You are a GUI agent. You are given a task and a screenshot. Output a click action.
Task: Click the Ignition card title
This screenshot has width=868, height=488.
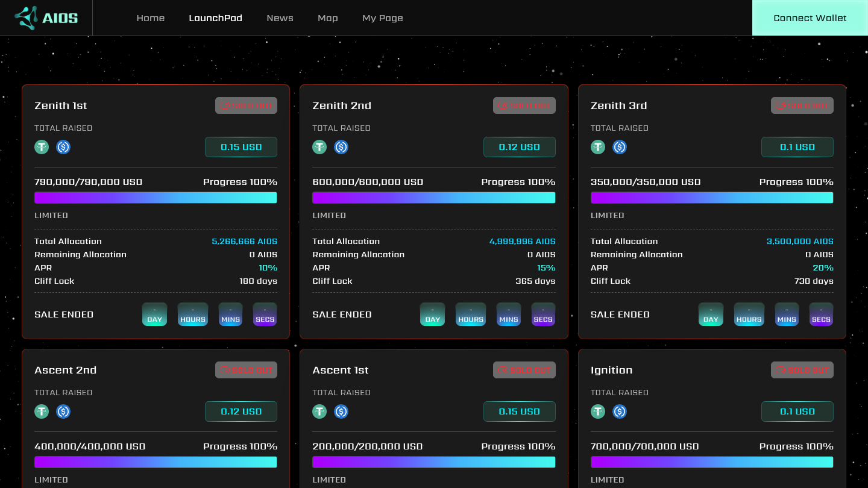[612, 370]
